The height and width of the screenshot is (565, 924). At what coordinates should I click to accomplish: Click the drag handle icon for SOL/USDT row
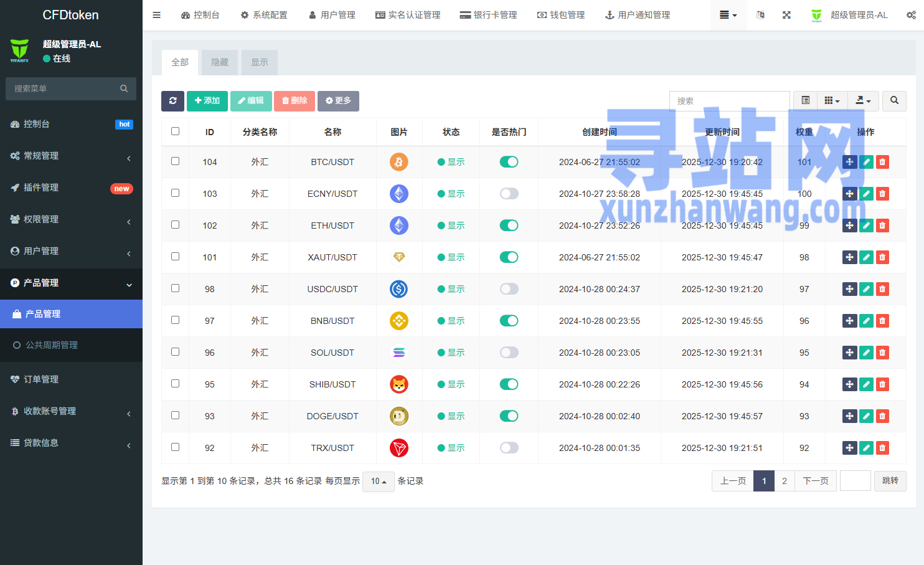click(x=849, y=353)
